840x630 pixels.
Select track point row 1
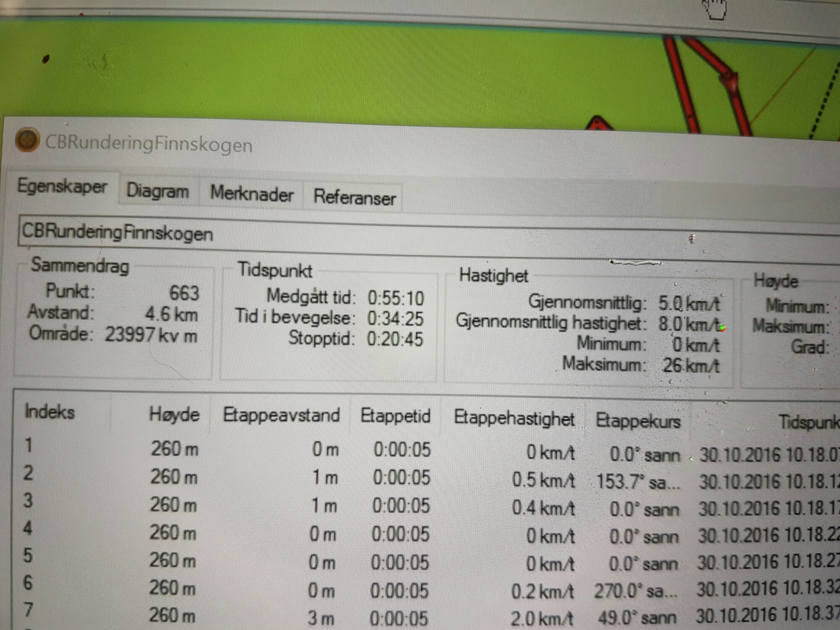[x=29, y=445]
